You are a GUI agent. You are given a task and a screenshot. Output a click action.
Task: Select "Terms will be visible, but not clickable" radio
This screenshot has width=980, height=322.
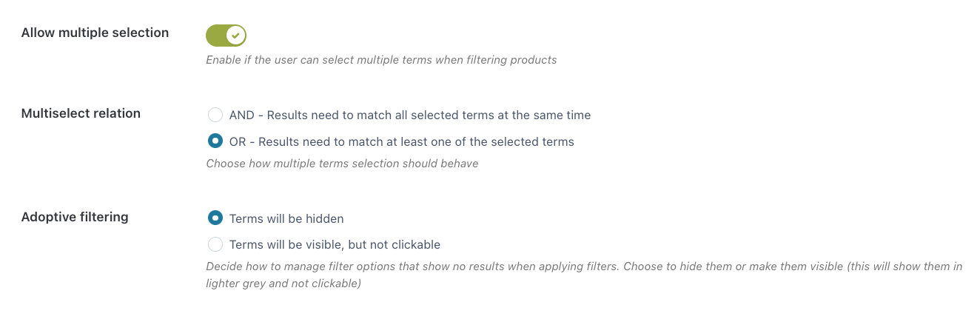(215, 244)
